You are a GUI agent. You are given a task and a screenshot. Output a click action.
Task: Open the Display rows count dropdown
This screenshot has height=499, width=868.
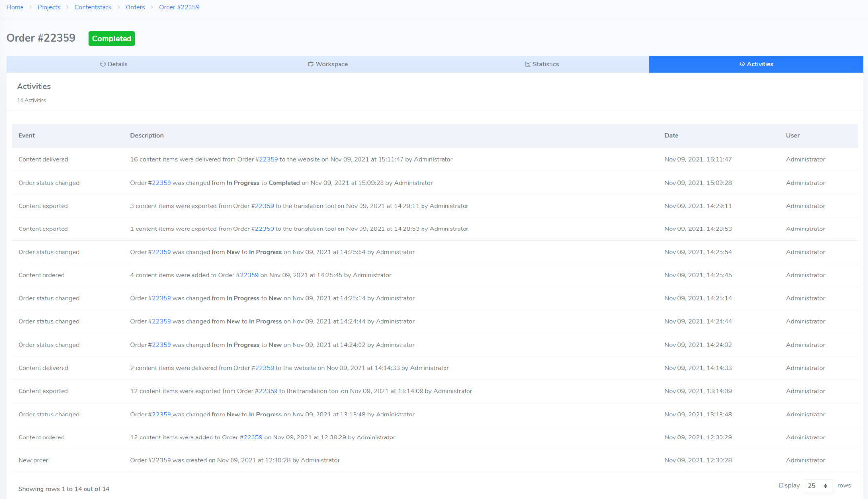818,486
